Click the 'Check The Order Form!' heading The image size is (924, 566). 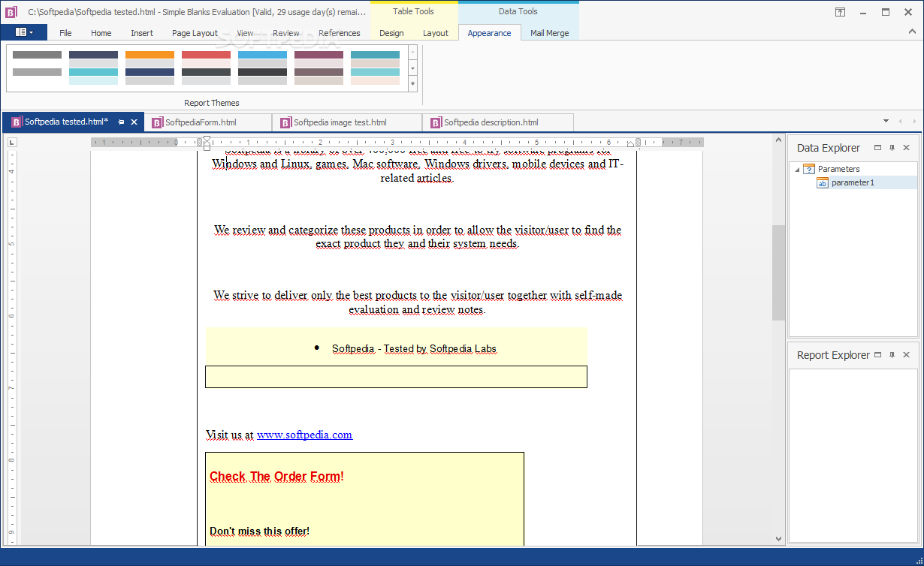276,476
